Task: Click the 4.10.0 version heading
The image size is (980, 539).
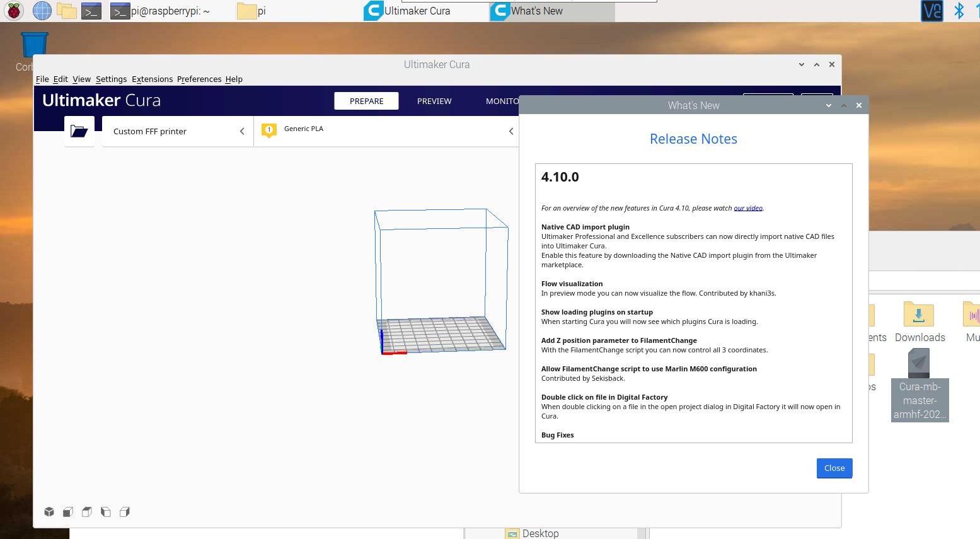Action: (x=560, y=177)
